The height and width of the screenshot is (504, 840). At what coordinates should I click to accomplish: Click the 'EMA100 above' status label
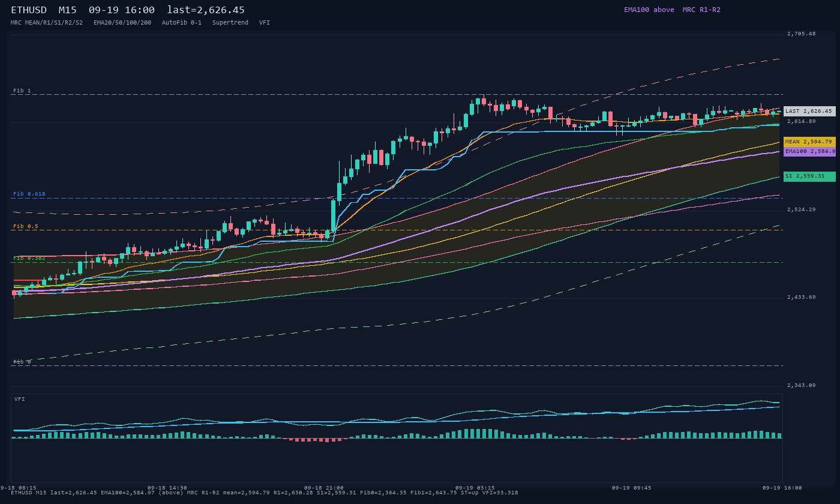[649, 10]
